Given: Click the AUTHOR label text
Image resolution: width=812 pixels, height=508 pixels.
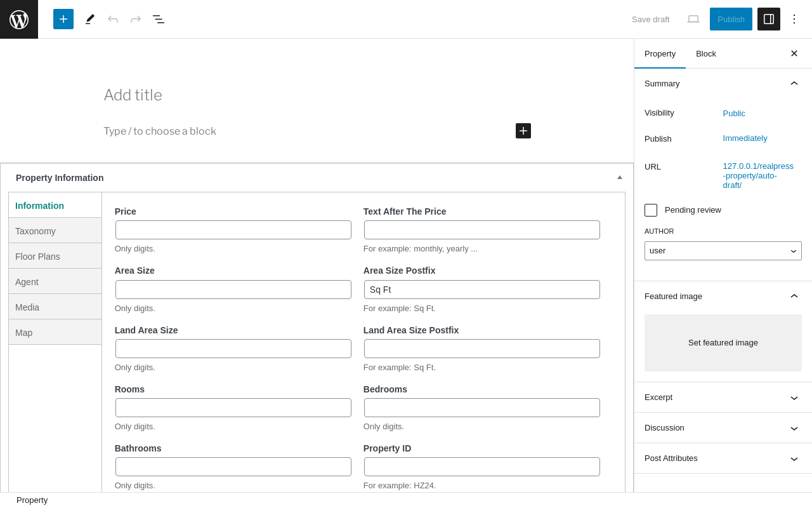Looking at the screenshot, I should click(659, 231).
